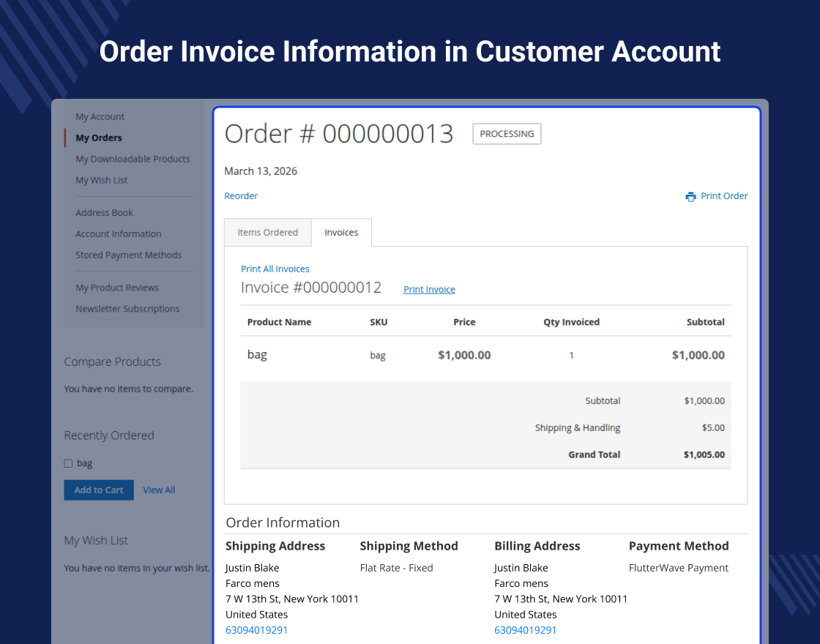This screenshot has width=820, height=644.
Task: Click the Order # 000000013 heading
Action: [339, 134]
